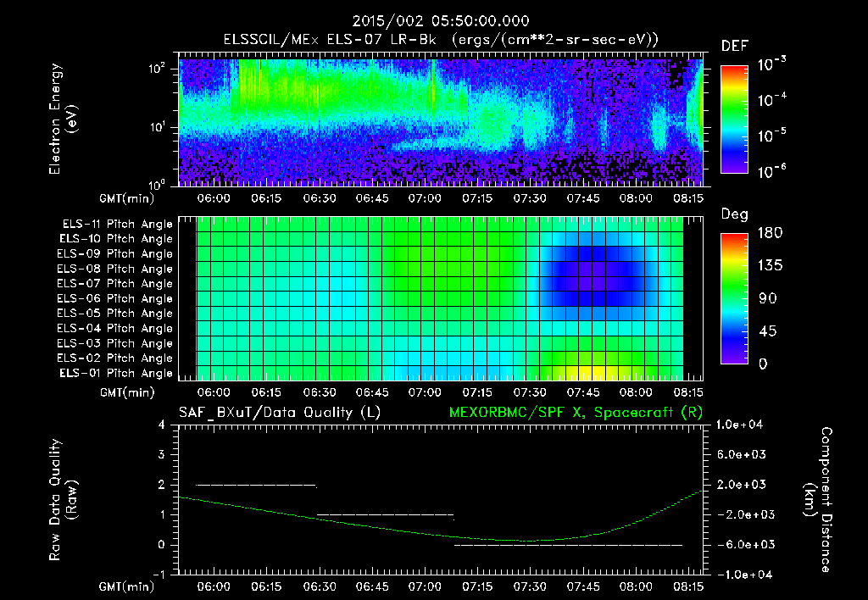Click the 'Deg' color bar label

734,214
